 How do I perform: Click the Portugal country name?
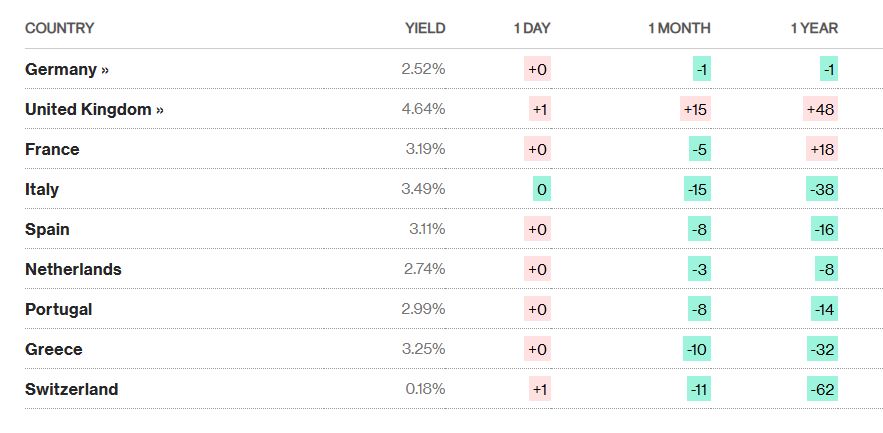tap(58, 310)
